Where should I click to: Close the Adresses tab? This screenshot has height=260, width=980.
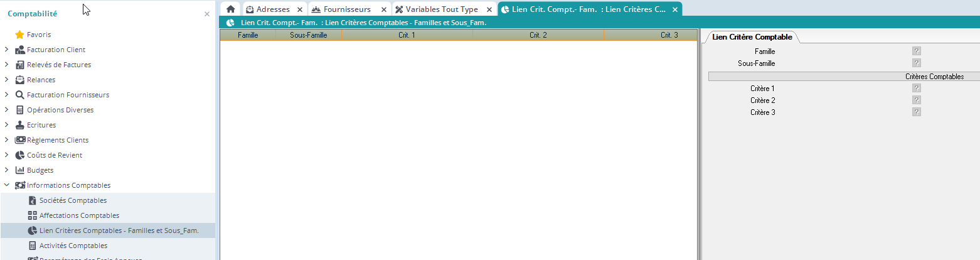coord(299,9)
